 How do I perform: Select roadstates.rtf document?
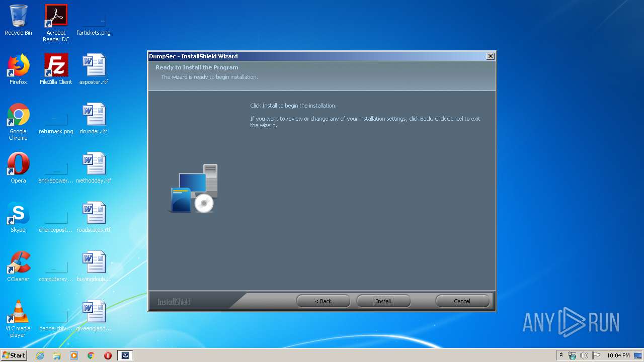pos(94,217)
